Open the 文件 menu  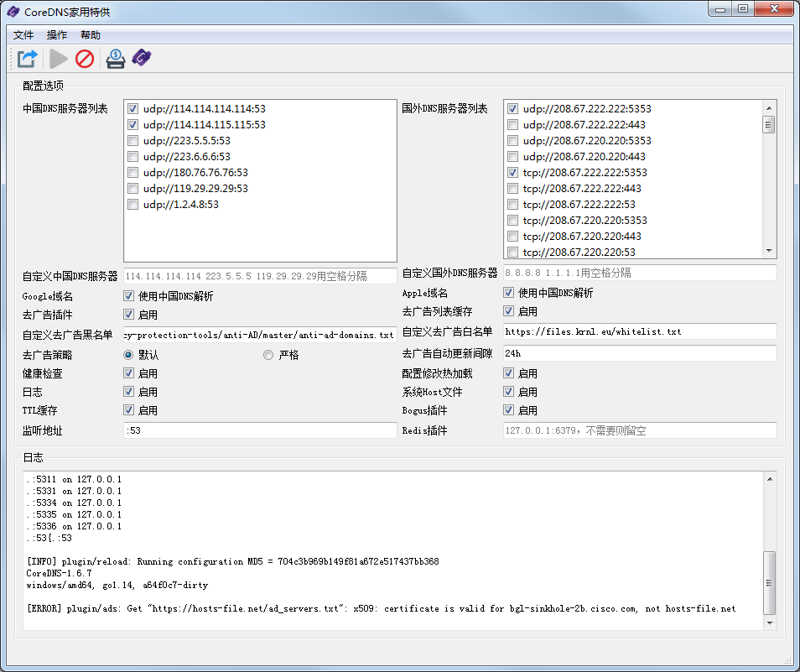(23, 34)
